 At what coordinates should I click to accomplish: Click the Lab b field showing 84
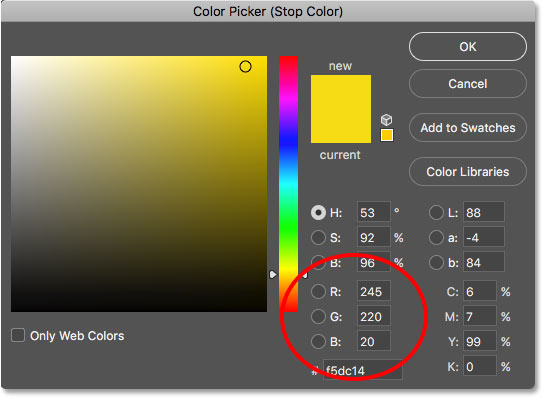pos(483,262)
